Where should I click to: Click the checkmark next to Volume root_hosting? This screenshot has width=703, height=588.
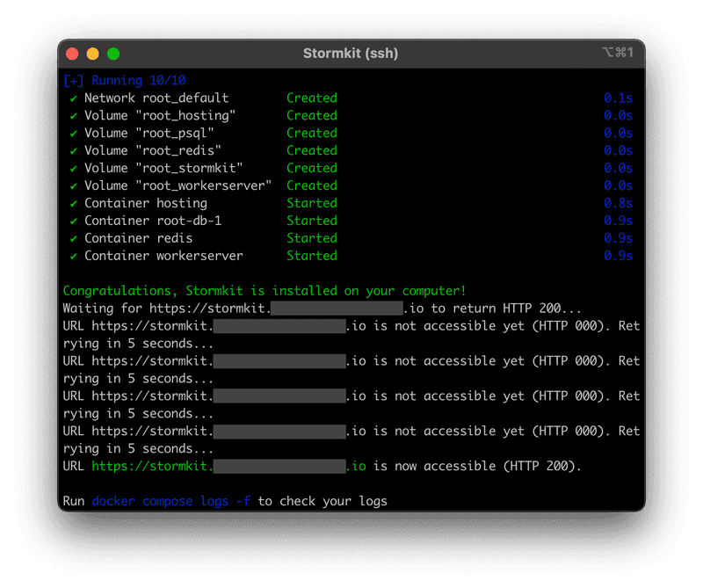74,116
